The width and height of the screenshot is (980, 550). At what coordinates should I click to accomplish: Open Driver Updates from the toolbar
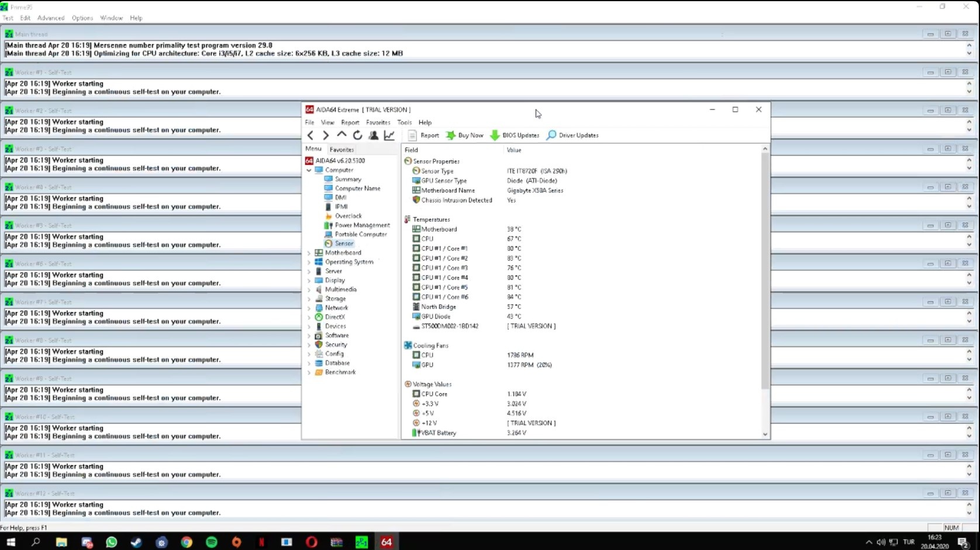point(572,135)
